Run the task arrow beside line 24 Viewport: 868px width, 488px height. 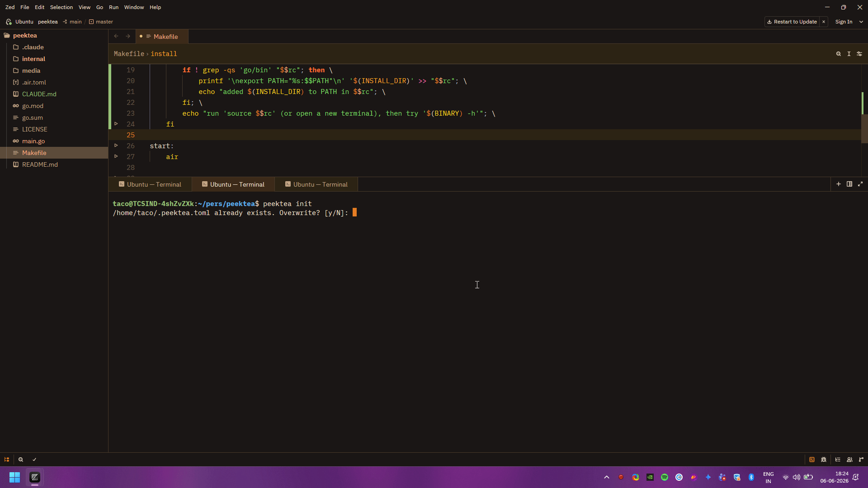pos(116,124)
